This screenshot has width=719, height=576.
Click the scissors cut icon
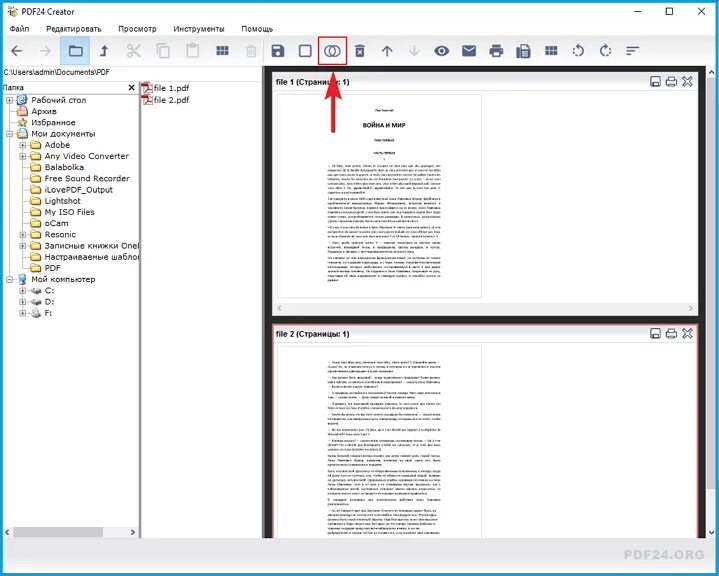133,51
